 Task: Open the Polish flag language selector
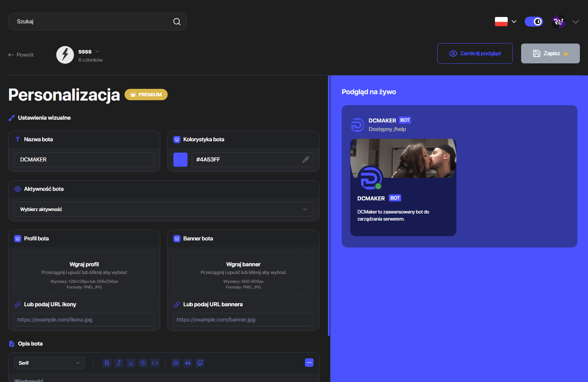(506, 22)
